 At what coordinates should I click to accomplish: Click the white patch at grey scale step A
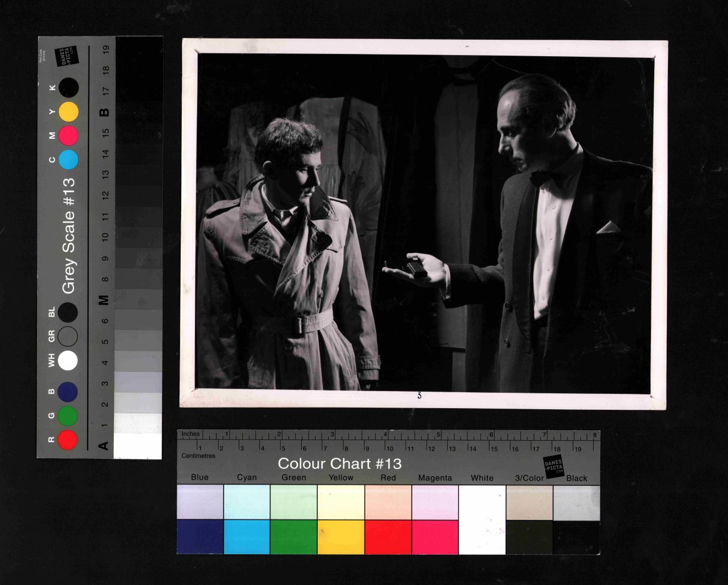pos(138,446)
